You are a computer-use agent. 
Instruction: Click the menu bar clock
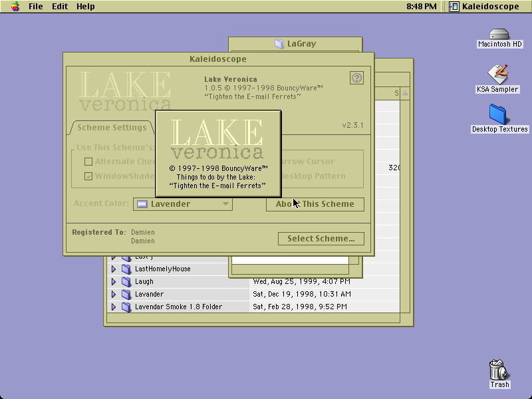[x=422, y=7]
